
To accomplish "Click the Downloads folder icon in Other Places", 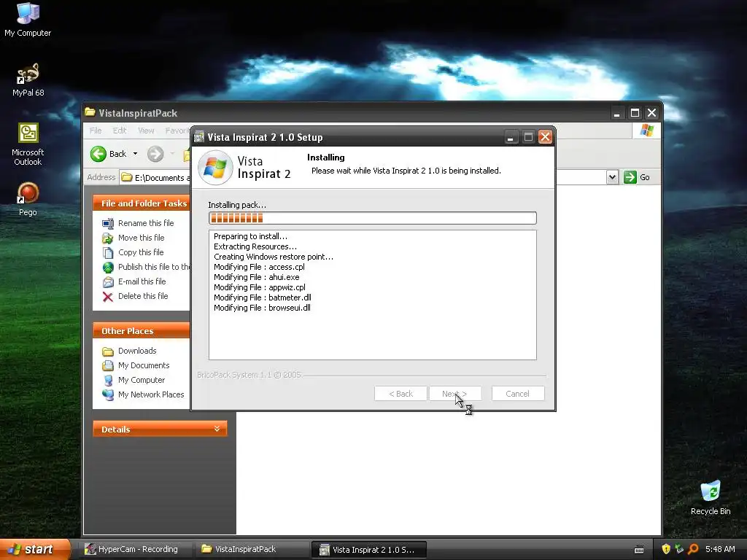I will click(x=108, y=351).
